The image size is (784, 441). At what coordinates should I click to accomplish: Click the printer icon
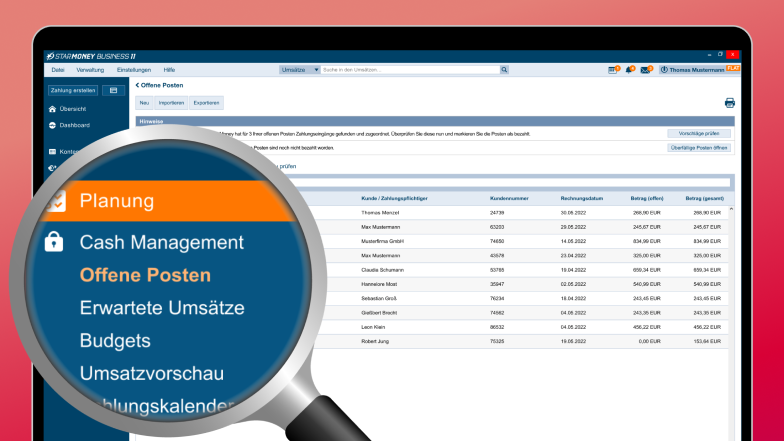[729, 103]
